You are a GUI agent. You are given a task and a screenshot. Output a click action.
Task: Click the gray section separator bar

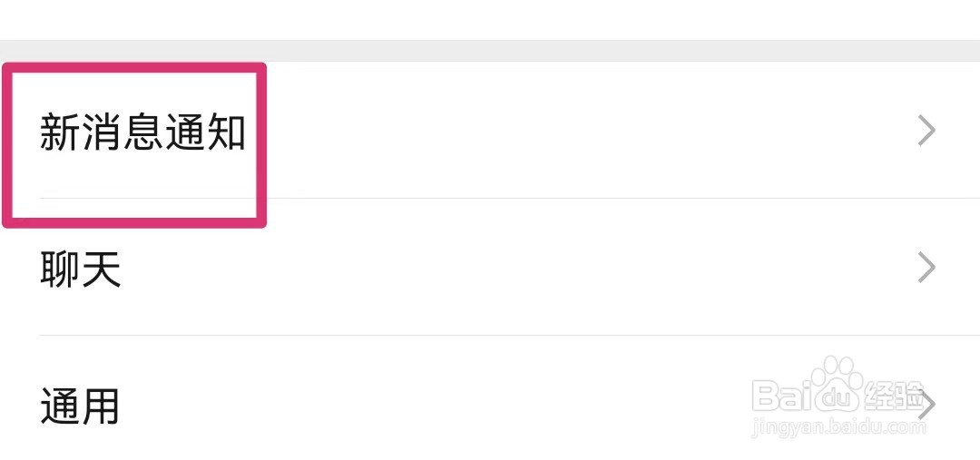pos(490,51)
